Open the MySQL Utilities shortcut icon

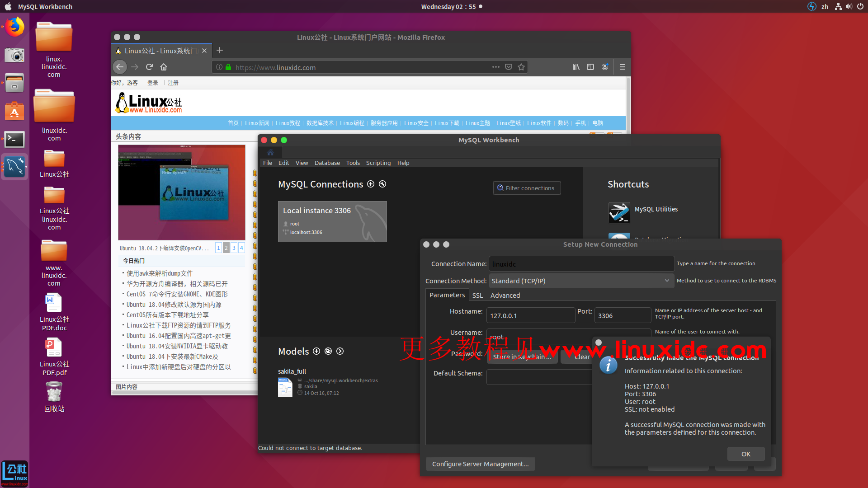point(619,212)
